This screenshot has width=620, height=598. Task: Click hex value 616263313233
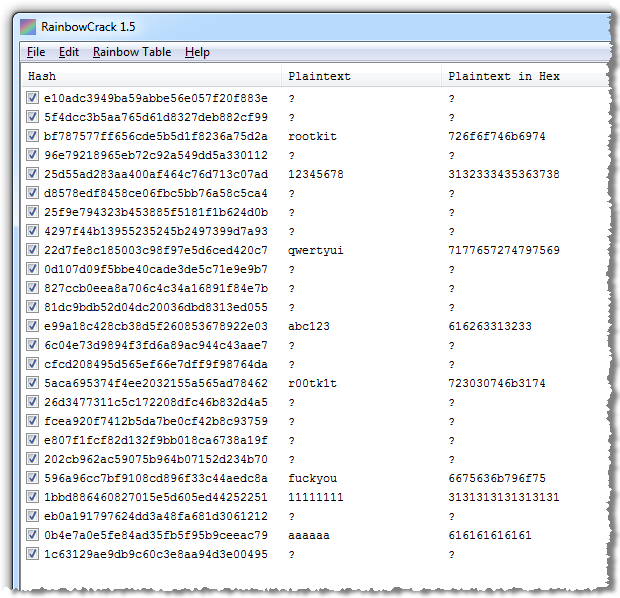click(490, 326)
